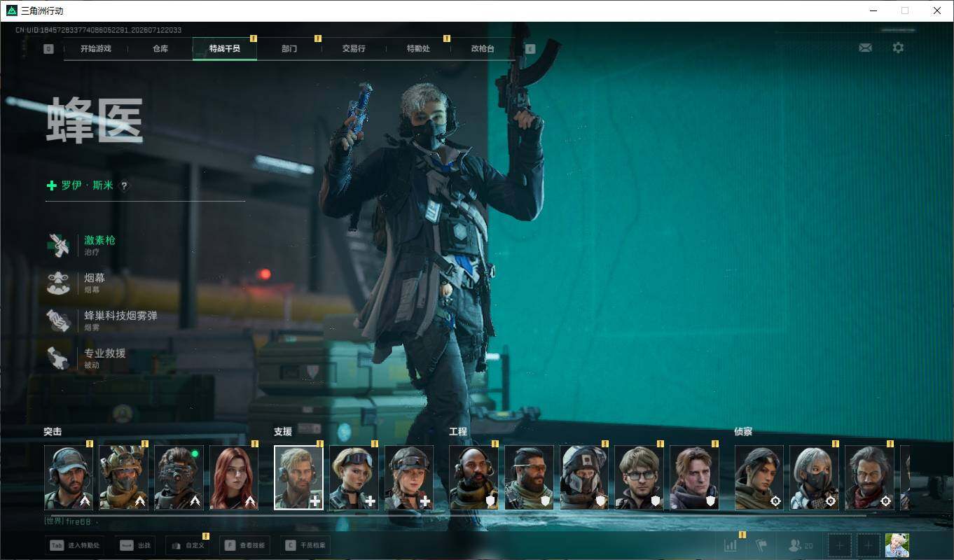Open the mail envelope icon
The width and height of the screenshot is (954, 560).
click(x=865, y=48)
